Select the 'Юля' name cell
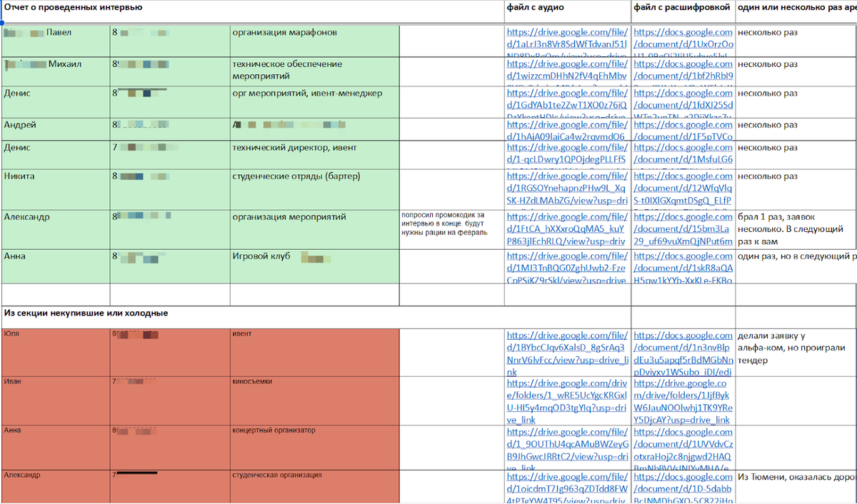 (56, 353)
